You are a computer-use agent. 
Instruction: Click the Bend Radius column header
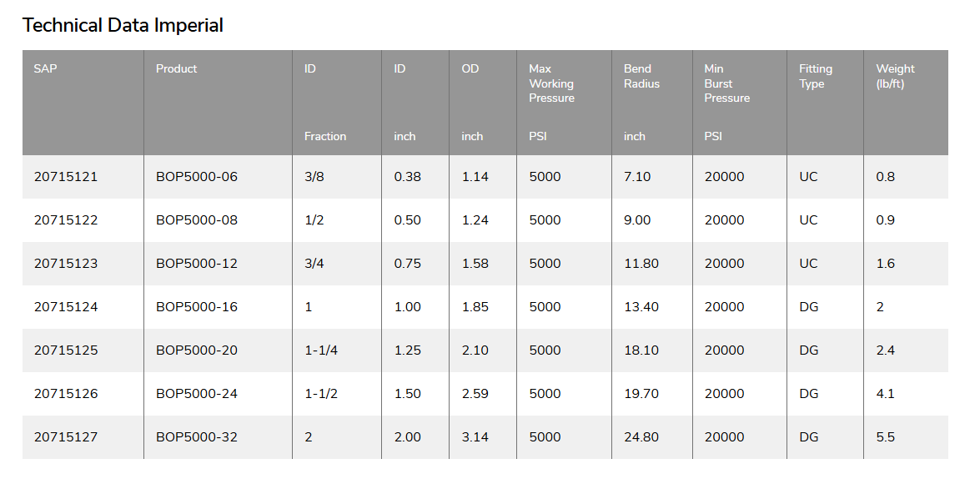coord(642,76)
